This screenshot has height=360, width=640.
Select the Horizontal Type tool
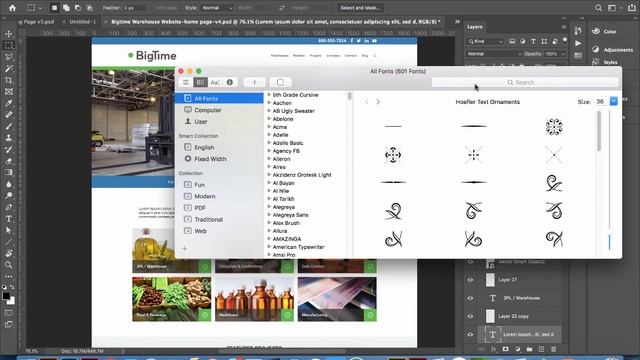tap(9, 219)
